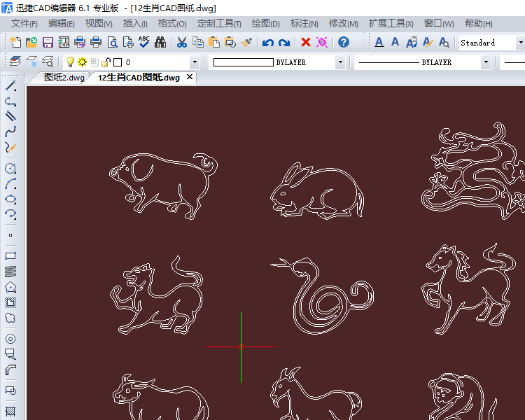The image size is (525, 420).
Task: Open the 文件(F) menu
Action: pos(24,23)
